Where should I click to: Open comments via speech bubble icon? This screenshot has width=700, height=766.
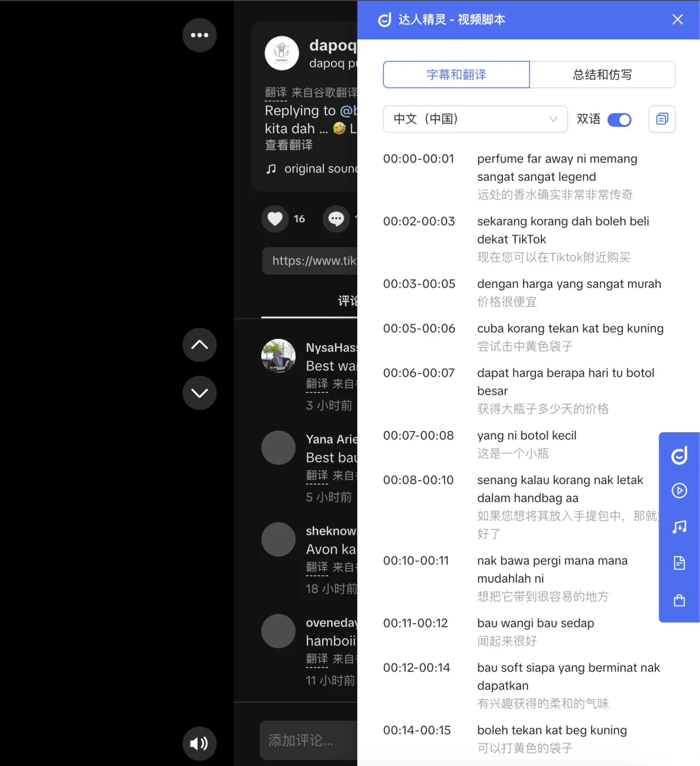pyautogui.click(x=336, y=219)
